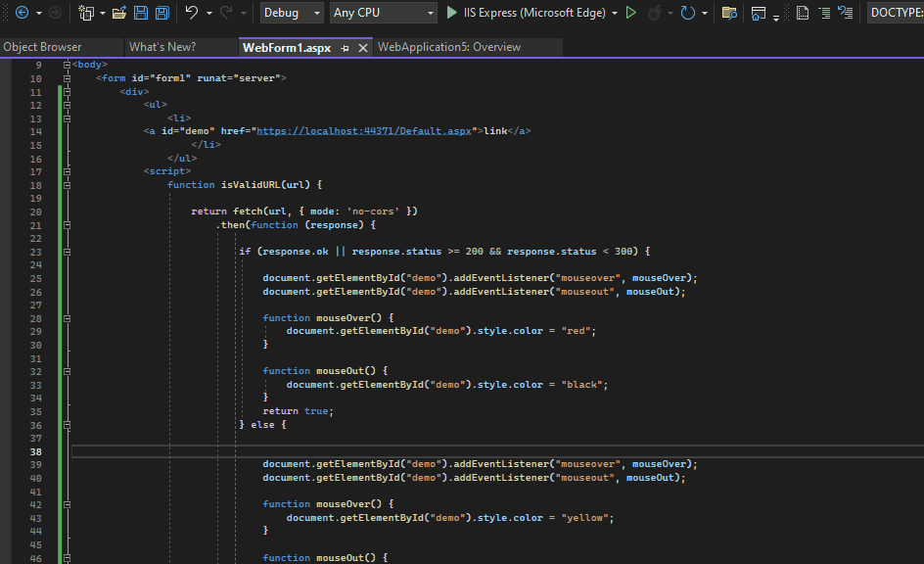Open the Any CPU platform combo box

point(383,13)
